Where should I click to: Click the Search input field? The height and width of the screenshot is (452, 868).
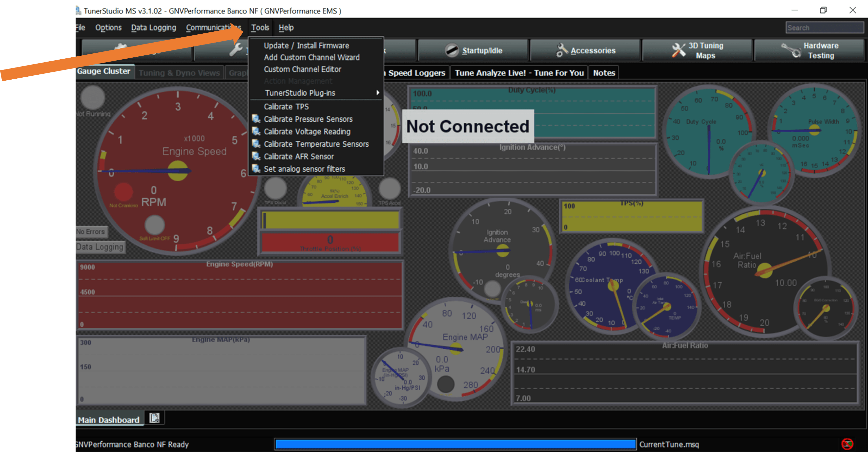(x=825, y=28)
